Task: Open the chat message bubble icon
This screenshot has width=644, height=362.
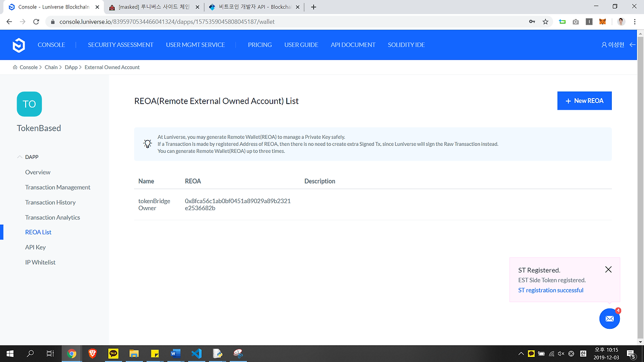Action: (609, 319)
